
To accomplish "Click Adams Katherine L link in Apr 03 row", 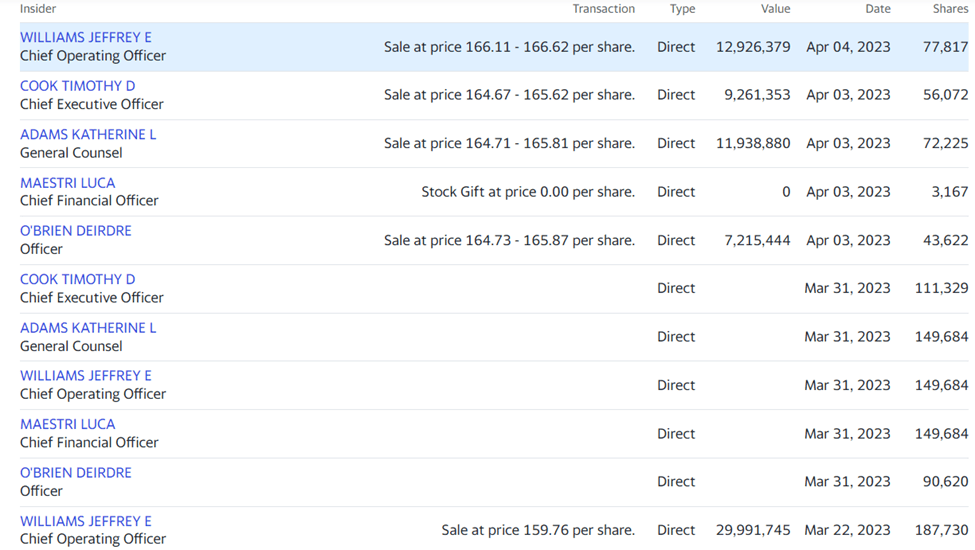I will click(x=88, y=134).
